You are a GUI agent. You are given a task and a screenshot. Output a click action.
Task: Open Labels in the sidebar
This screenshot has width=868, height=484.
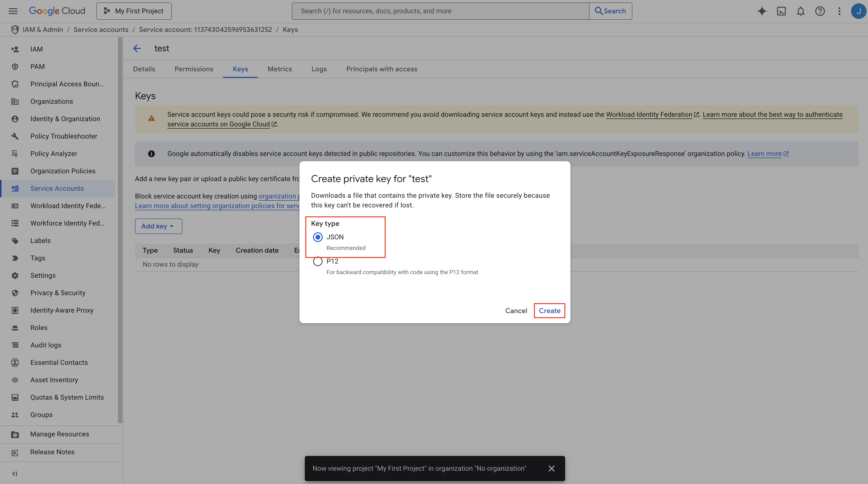click(58, 241)
